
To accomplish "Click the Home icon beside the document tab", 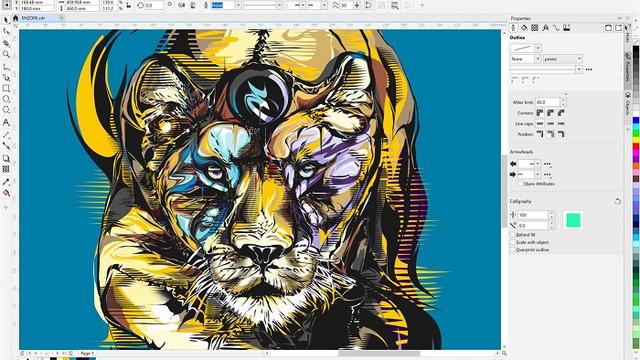I will point(16,18).
